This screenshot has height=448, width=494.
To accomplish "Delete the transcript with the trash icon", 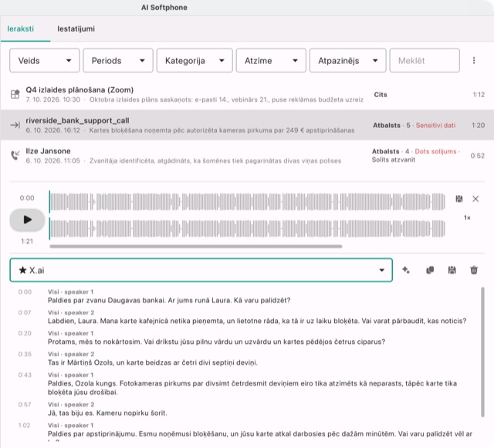I will coord(474,270).
